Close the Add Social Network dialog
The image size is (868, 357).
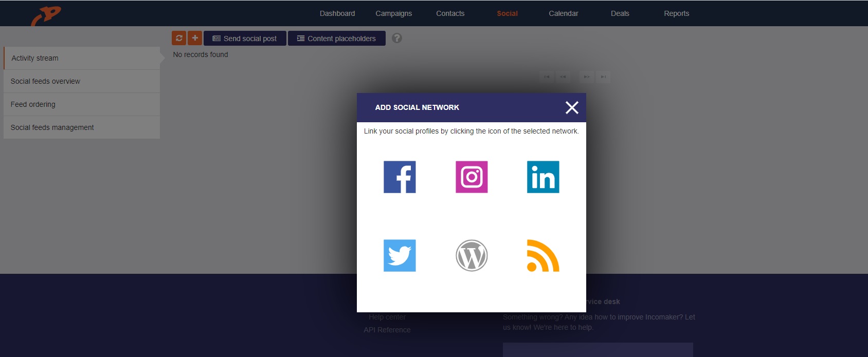[572, 107]
